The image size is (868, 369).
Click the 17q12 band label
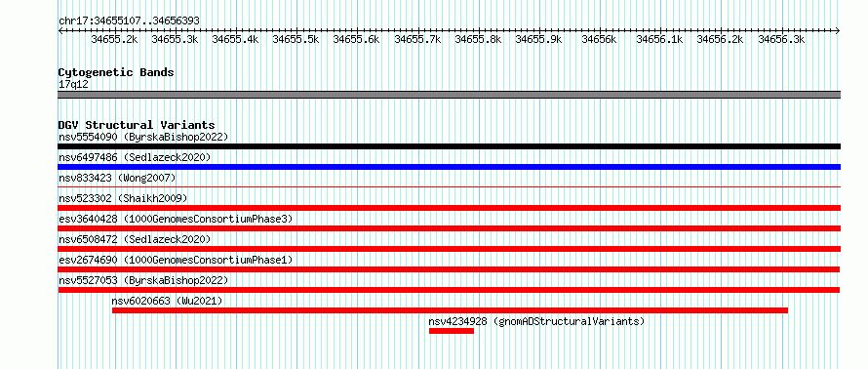click(x=73, y=84)
